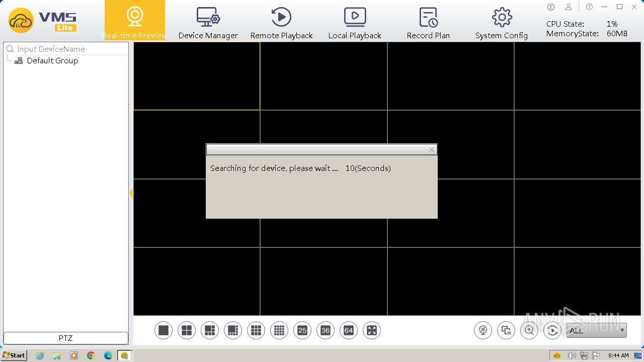Launch Google Chrome from taskbar
This screenshot has width=644, height=362.
tap(91, 355)
